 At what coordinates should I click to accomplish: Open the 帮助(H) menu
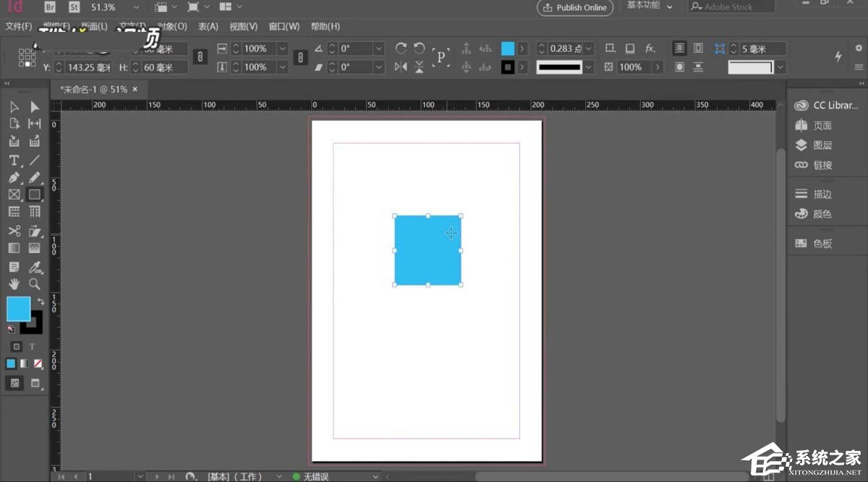click(x=325, y=27)
